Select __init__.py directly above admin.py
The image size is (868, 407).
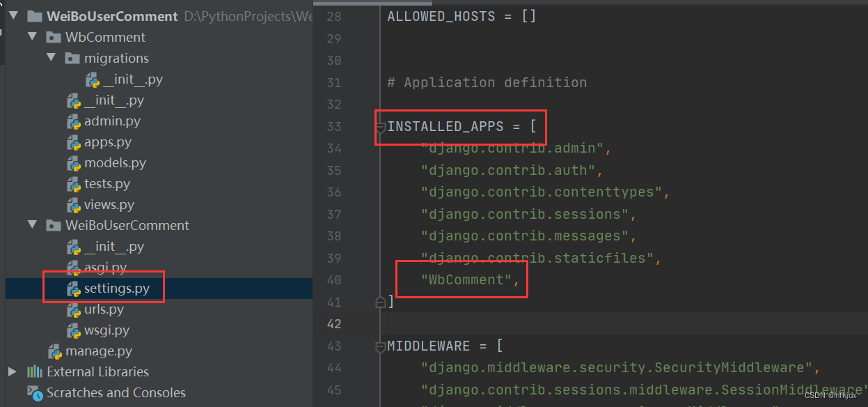114,100
